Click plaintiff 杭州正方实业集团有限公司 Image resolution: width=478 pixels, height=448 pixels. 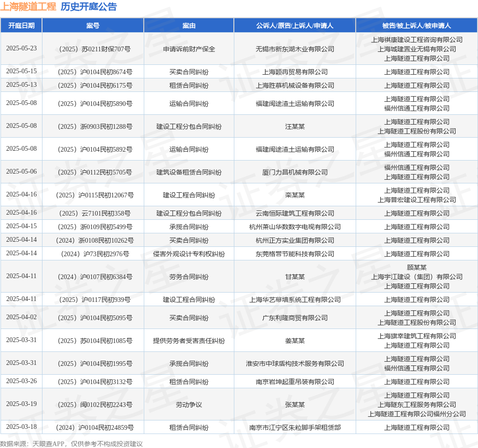[x=295, y=240]
